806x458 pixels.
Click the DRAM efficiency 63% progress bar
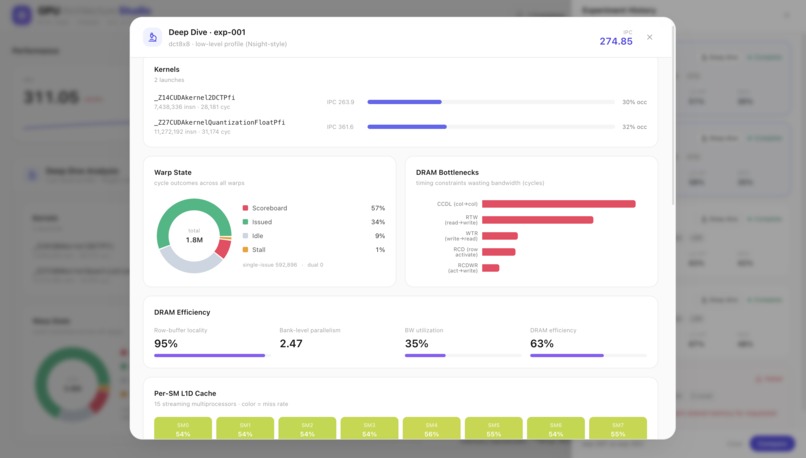point(589,355)
